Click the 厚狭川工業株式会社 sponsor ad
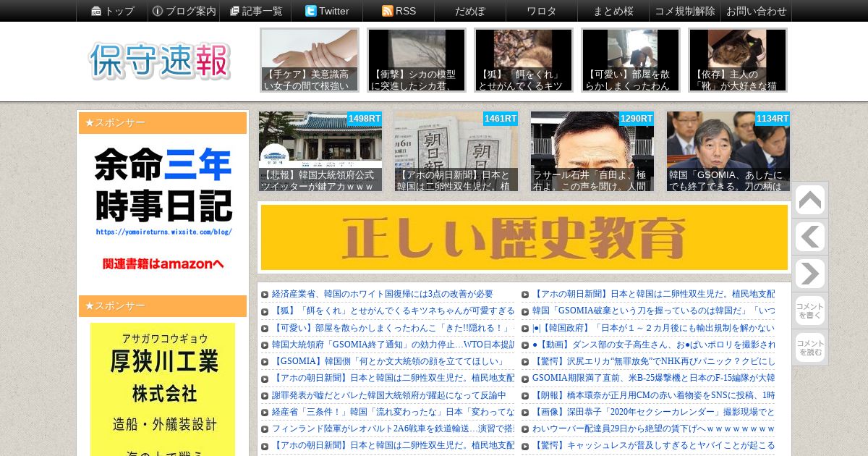This screenshot has height=456, width=868. tap(163, 389)
